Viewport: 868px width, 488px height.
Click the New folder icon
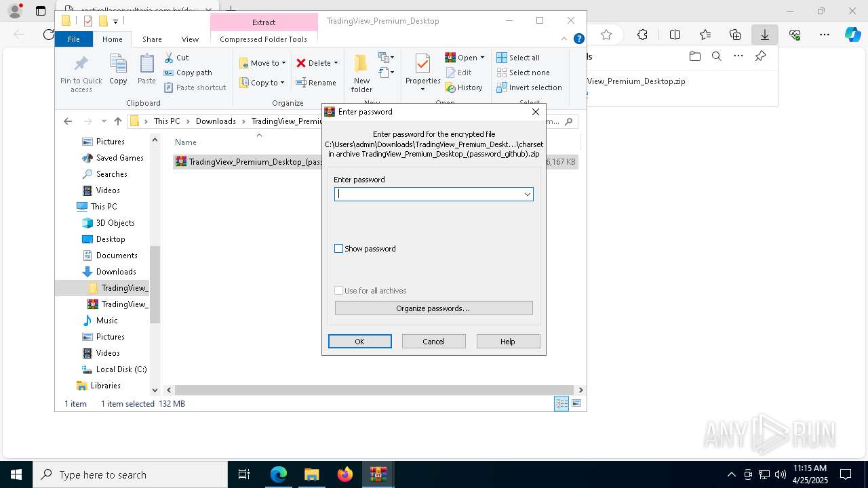(361, 64)
